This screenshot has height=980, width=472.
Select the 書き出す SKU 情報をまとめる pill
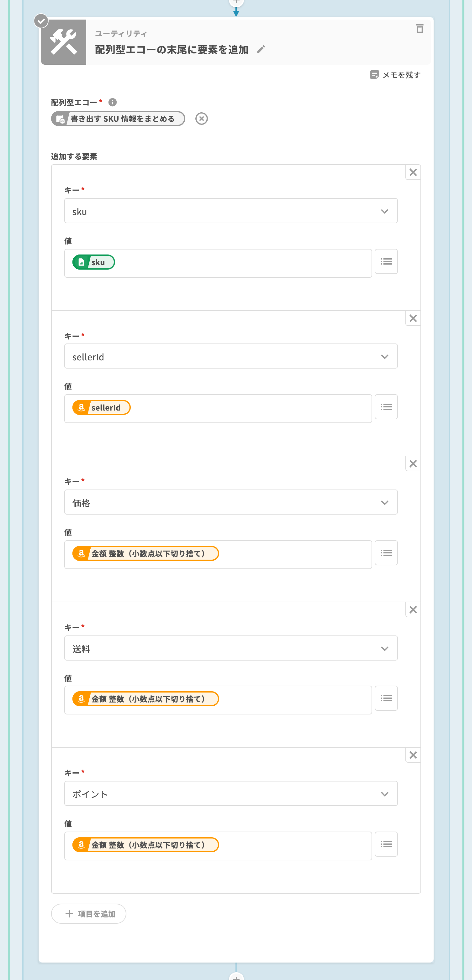click(118, 119)
